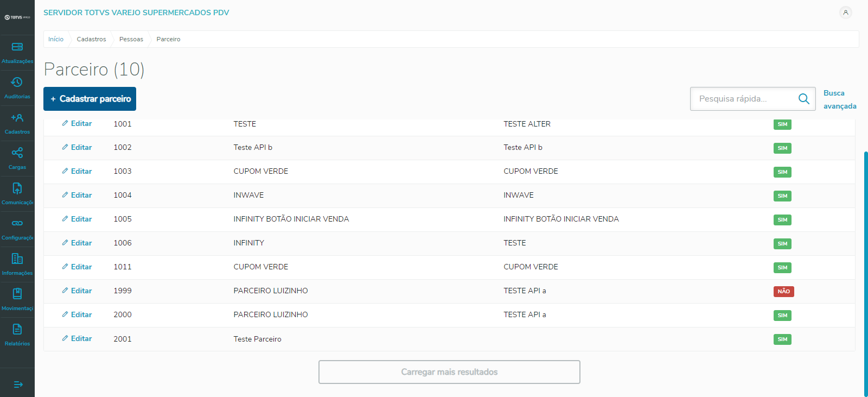Open the Atualizações sidebar icon
Screen dimensions: 868x397
click(x=17, y=47)
